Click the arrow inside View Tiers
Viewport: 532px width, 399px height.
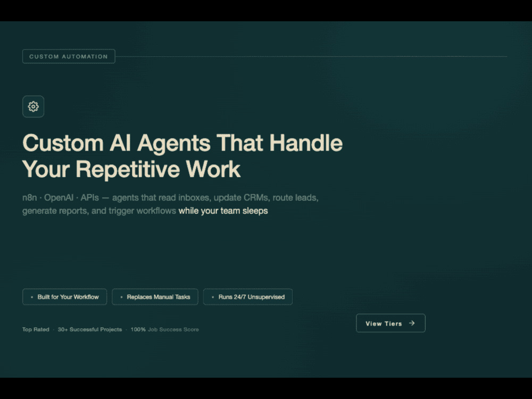412,323
